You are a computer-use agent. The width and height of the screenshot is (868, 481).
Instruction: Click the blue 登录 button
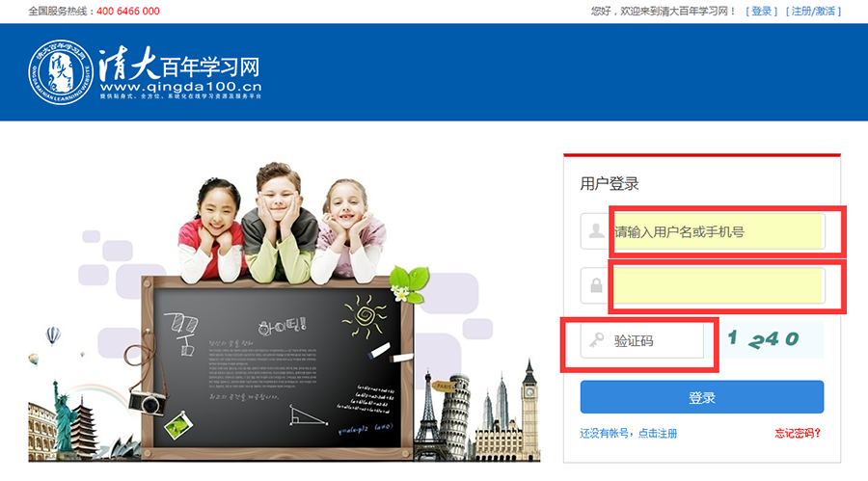(x=702, y=397)
